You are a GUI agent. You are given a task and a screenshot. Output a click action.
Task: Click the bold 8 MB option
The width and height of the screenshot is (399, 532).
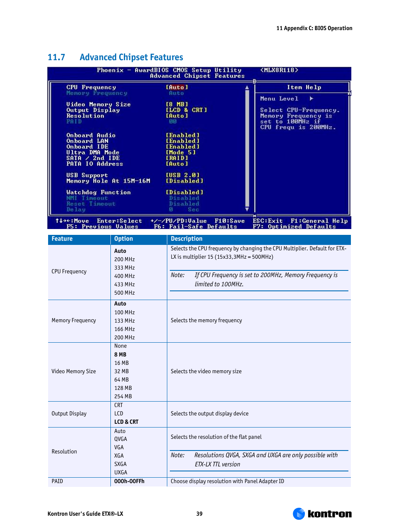tap(120, 355)
